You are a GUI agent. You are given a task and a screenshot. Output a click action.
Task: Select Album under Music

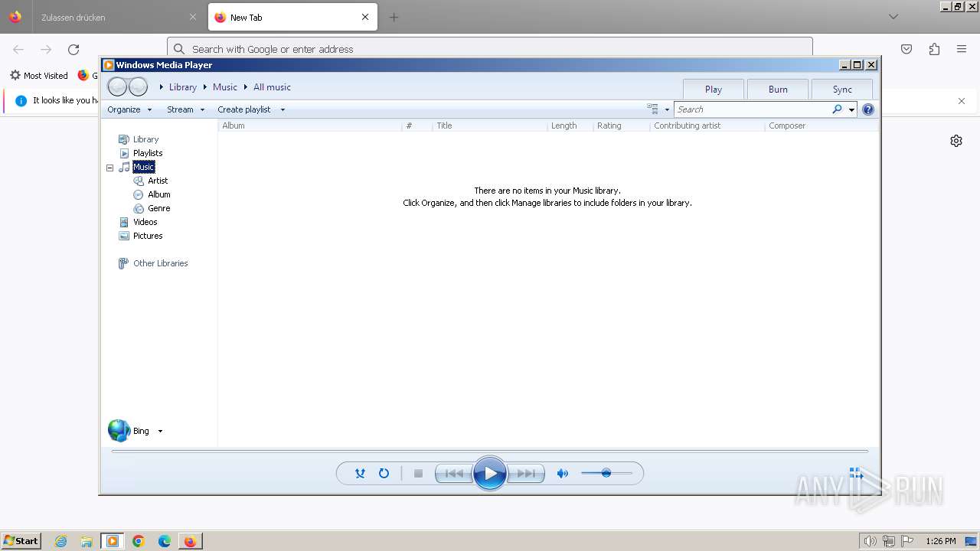pyautogui.click(x=158, y=194)
